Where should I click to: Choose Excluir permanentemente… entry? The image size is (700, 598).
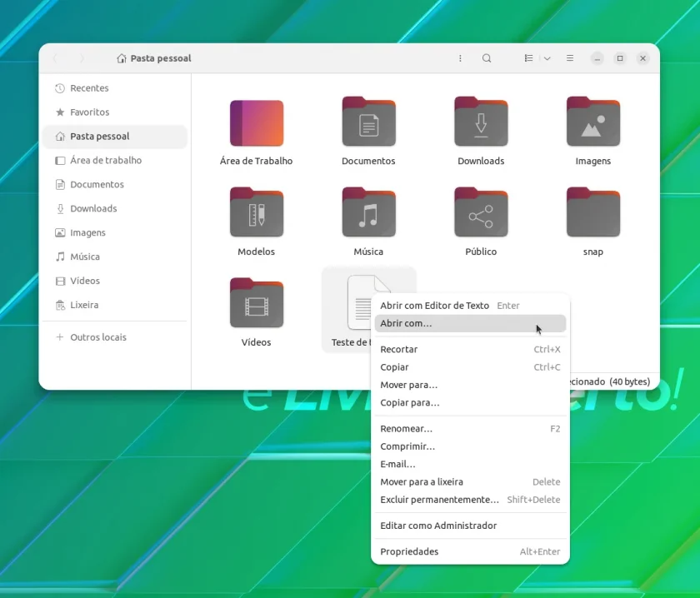(470, 500)
